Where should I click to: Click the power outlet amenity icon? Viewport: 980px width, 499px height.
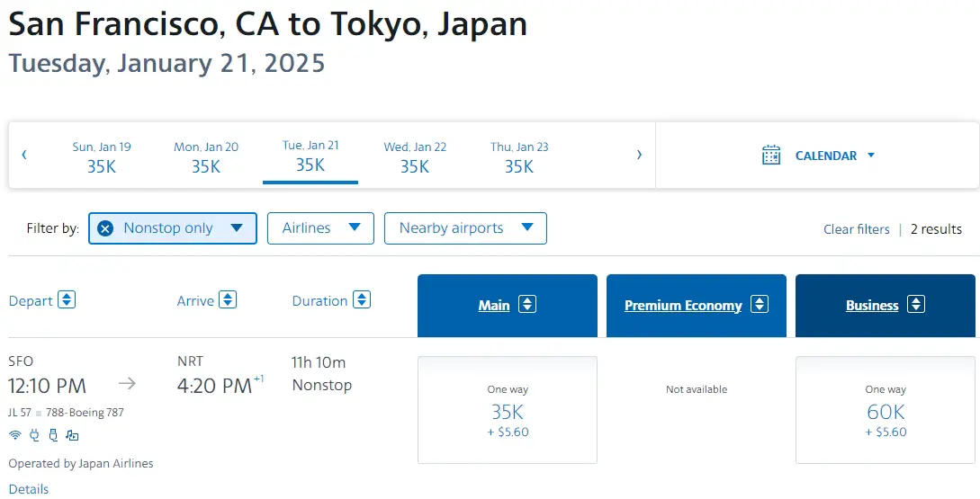[x=34, y=435]
